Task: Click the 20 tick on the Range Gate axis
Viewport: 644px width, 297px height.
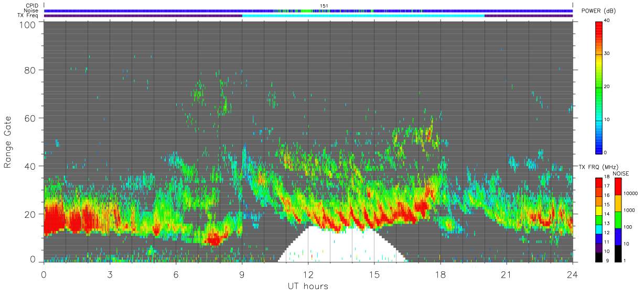Action: 30,214
